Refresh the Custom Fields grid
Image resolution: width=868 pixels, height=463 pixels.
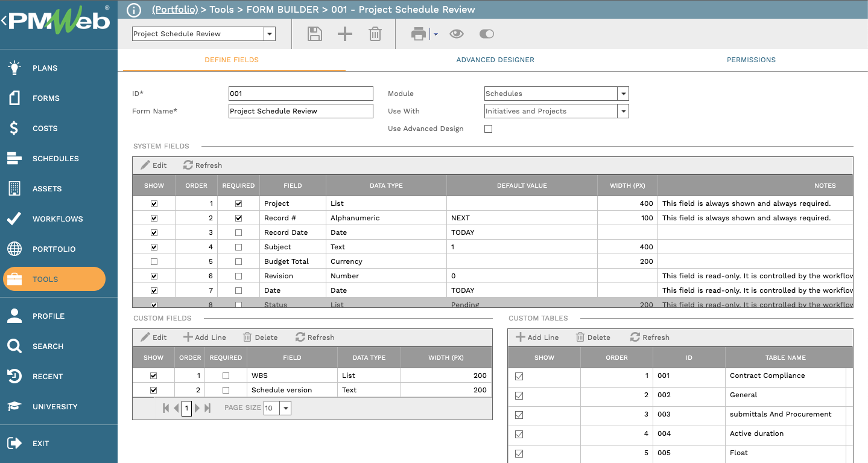coord(315,337)
